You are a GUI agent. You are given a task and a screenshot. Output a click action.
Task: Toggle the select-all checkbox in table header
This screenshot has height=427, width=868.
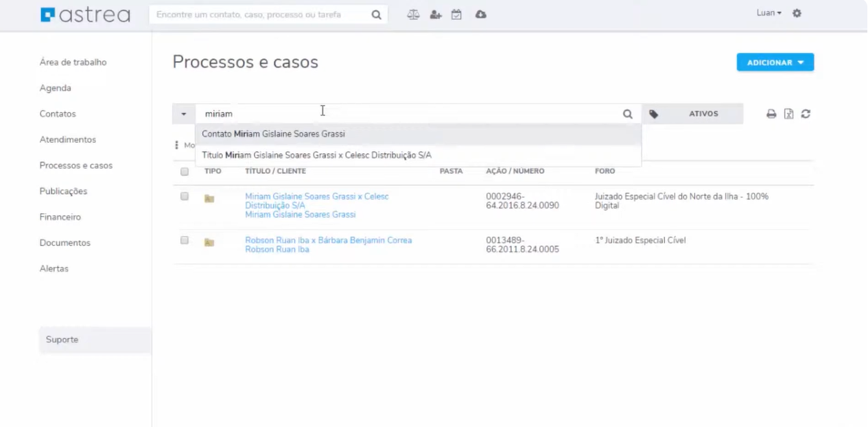click(185, 172)
